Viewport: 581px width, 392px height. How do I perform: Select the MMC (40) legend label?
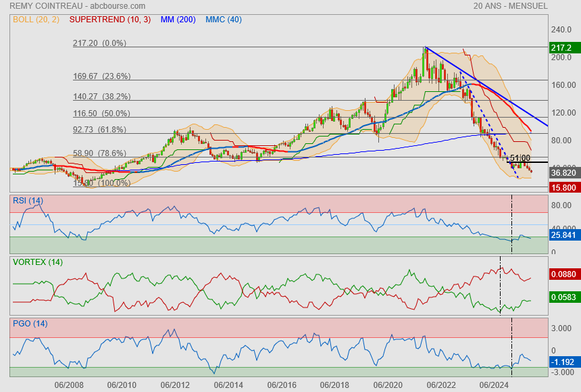click(x=223, y=20)
